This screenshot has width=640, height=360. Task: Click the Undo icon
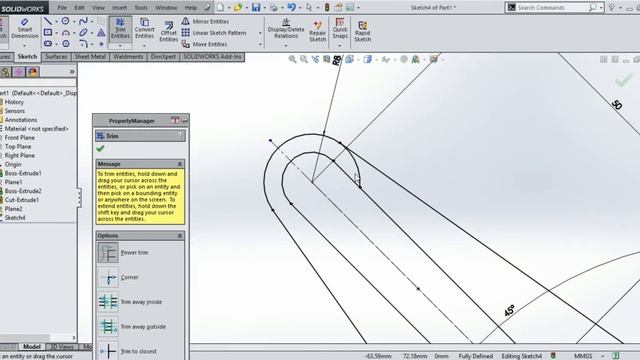291,7
